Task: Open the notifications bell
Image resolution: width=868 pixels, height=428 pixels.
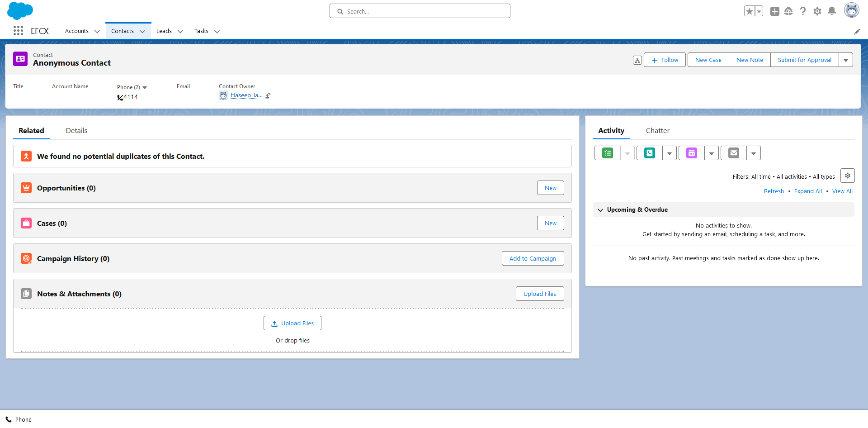Action: coord(831,11)
